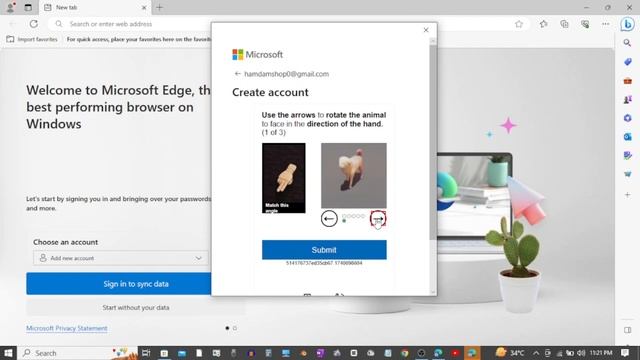
Task: Open the profile icon in title bar
Action: [x=10, y=7]
